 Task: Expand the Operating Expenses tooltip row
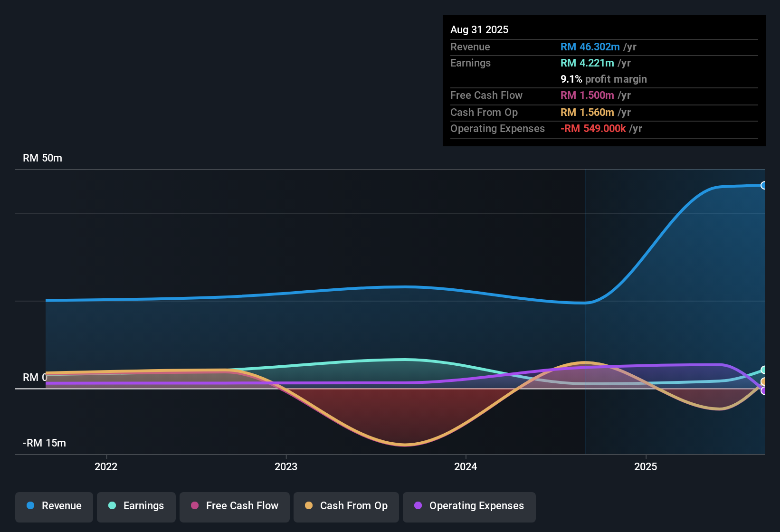tap(497, 128)
